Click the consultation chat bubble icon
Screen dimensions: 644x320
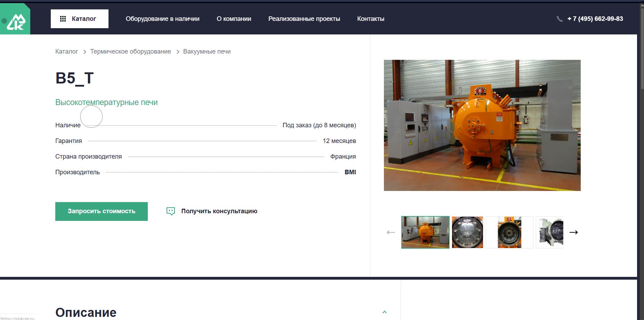coord(171,211)
